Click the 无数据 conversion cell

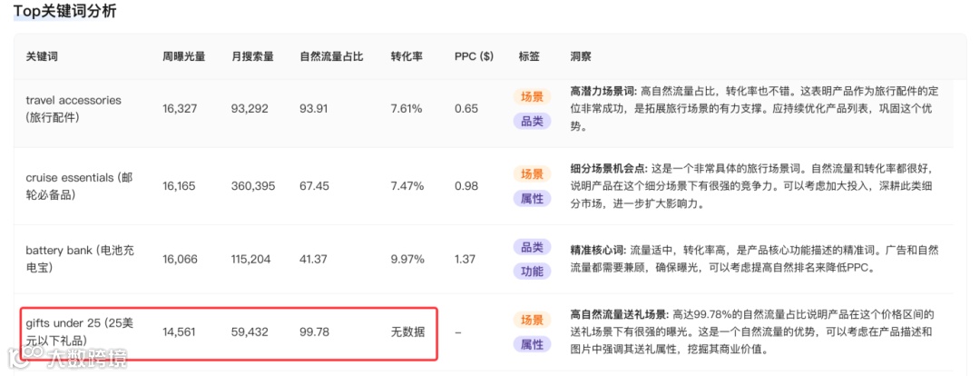408,331
